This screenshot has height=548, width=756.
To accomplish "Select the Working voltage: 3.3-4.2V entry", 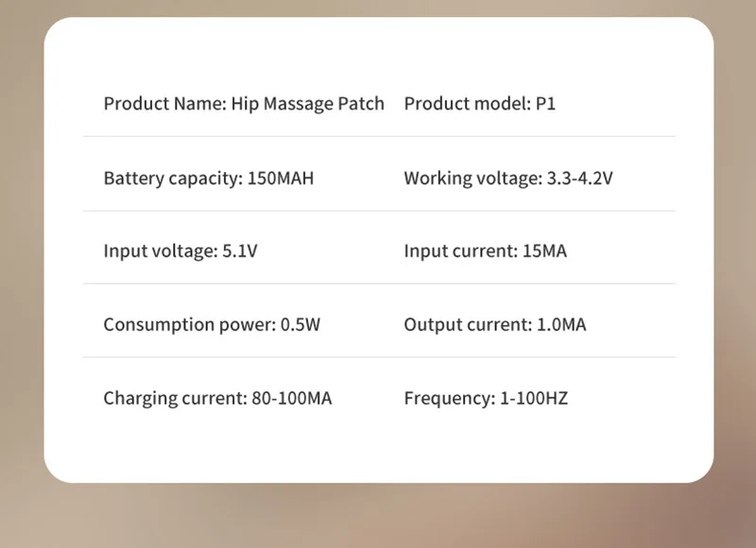I will [508, 179].
